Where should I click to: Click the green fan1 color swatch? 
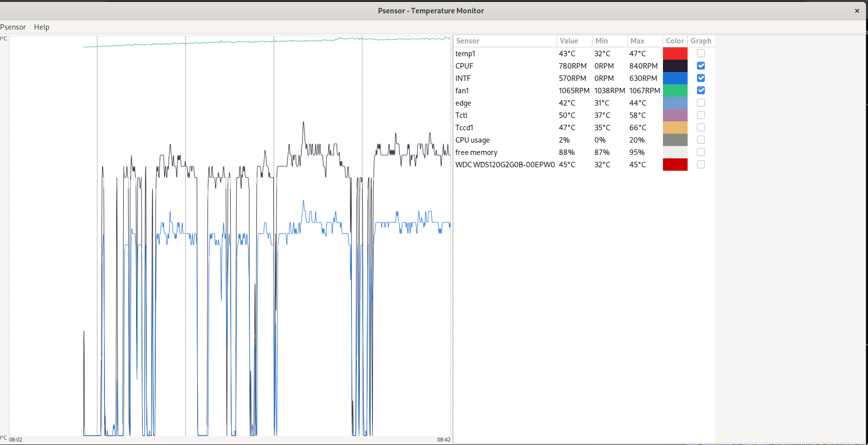tap(675, 90)
